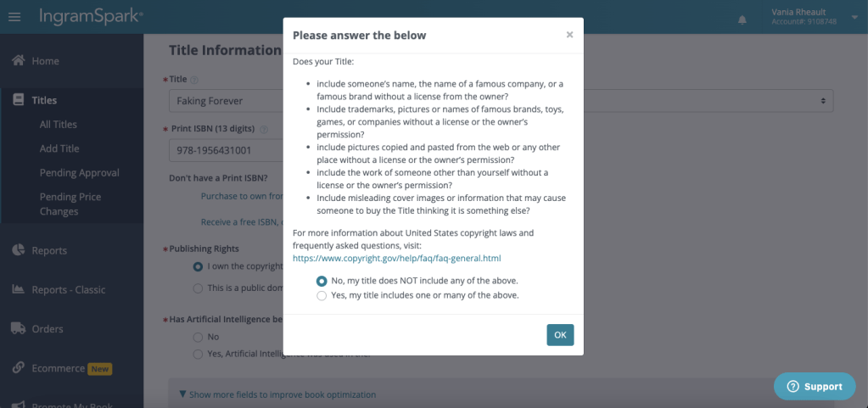Click the Orders truck icon
Image resolution: width=868 pixels, height=408 pixels.
(x=18, y=328)
